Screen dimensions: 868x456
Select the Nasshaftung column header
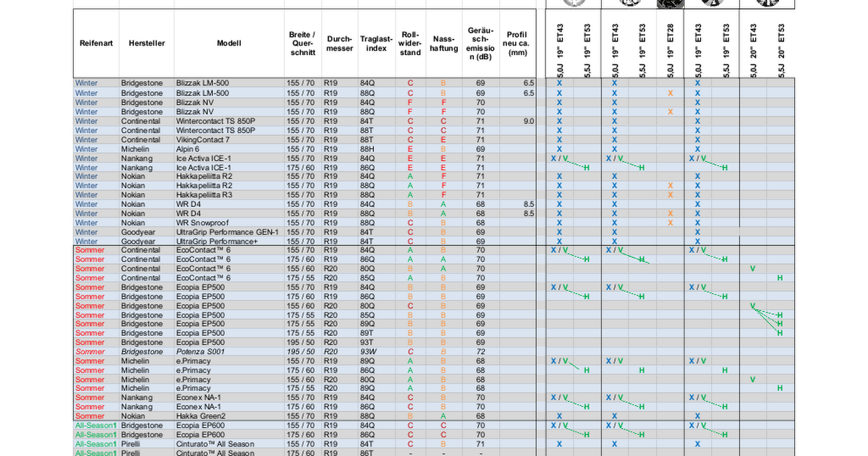(444, 43)
